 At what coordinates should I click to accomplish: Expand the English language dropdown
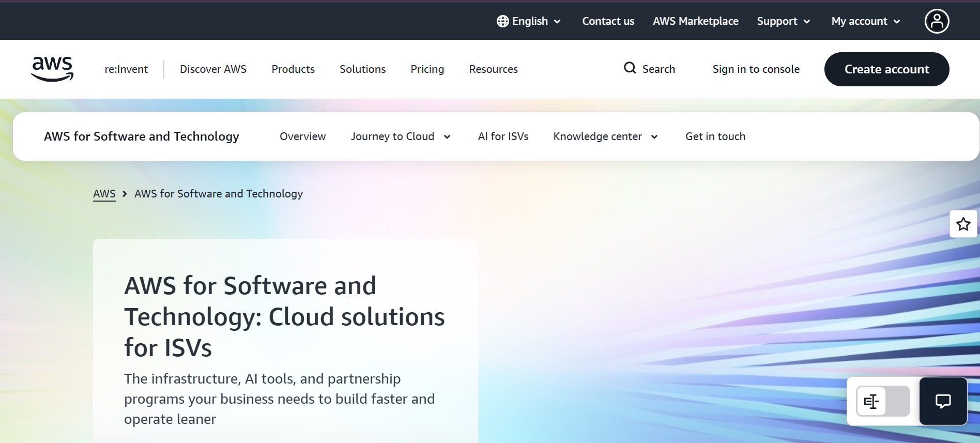click(x=529, y=21)
